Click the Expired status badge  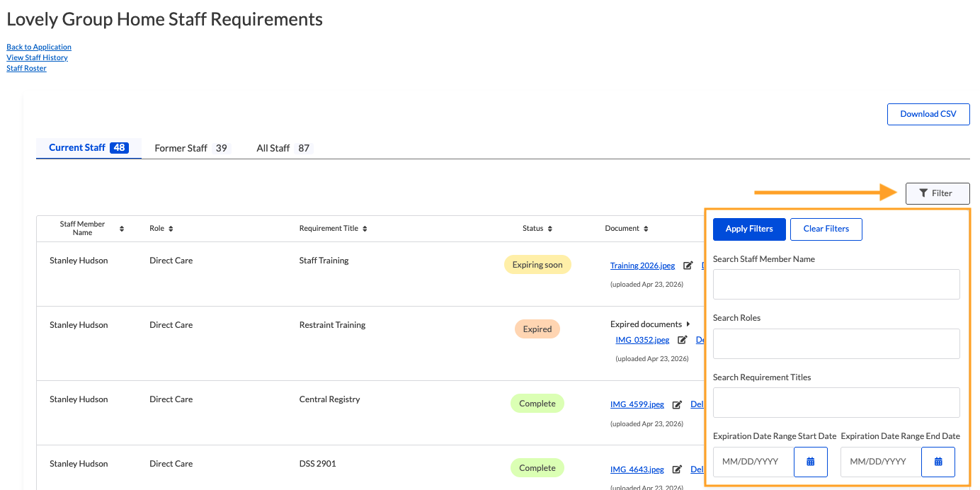[x=537, y=329]
